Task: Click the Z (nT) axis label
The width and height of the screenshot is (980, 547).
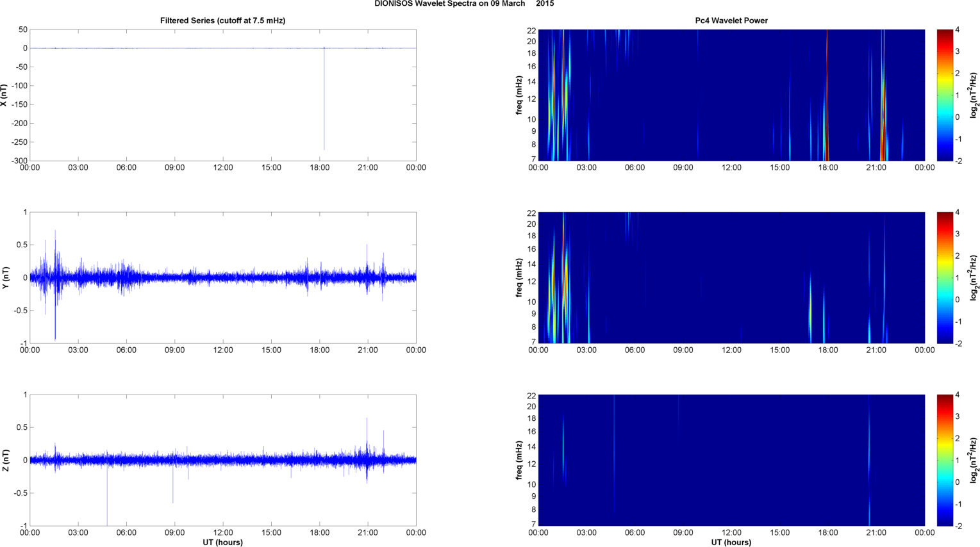Action: click(x=5, y=461)
